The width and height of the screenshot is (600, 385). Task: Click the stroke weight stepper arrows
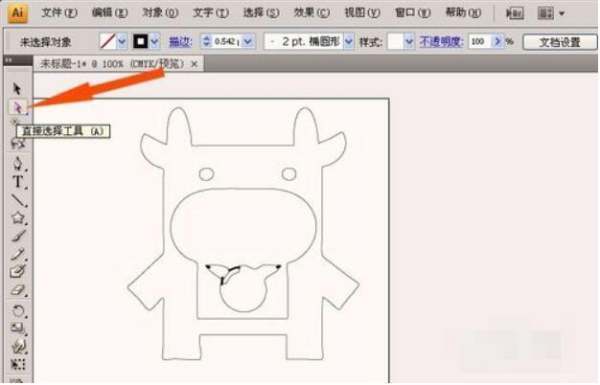[x=207, y=41]
